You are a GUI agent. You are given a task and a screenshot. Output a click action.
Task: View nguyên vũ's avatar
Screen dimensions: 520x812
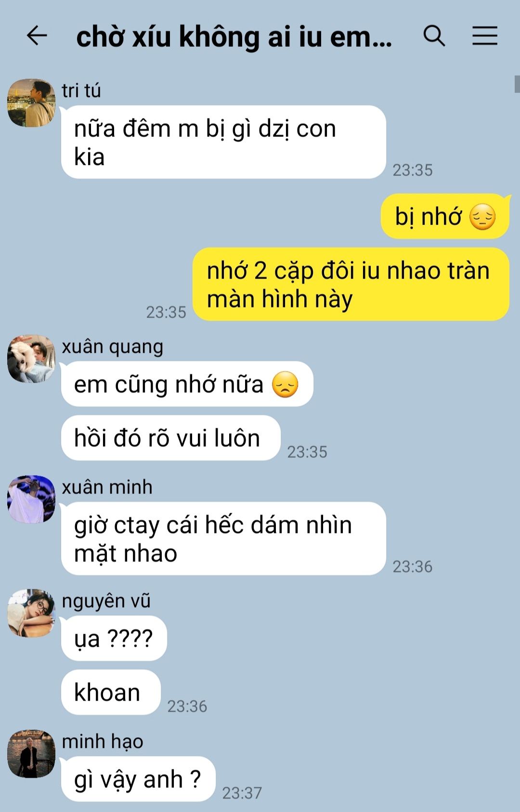tap(31, 613)
